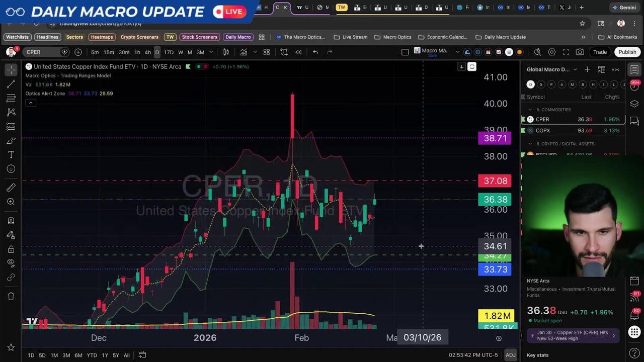Viewport: 644px width, 362px height.
Task: Remove objects with the trash icon
Action: 11,296
